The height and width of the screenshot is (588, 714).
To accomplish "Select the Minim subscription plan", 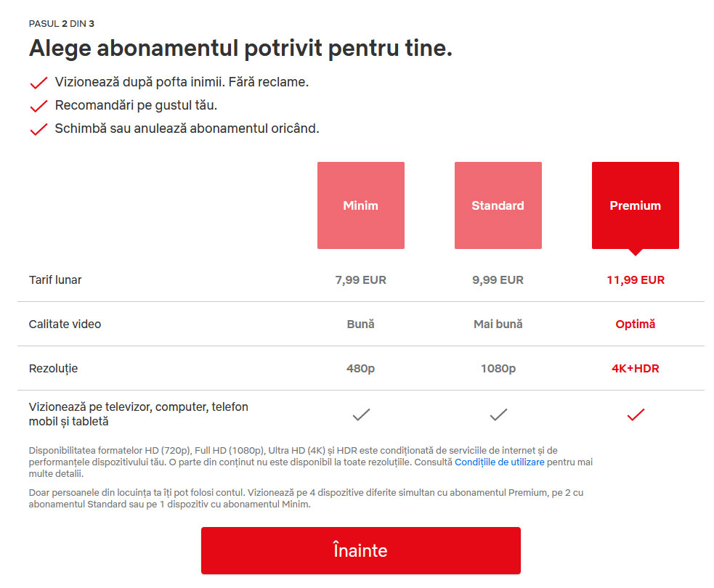I will 361,205.
